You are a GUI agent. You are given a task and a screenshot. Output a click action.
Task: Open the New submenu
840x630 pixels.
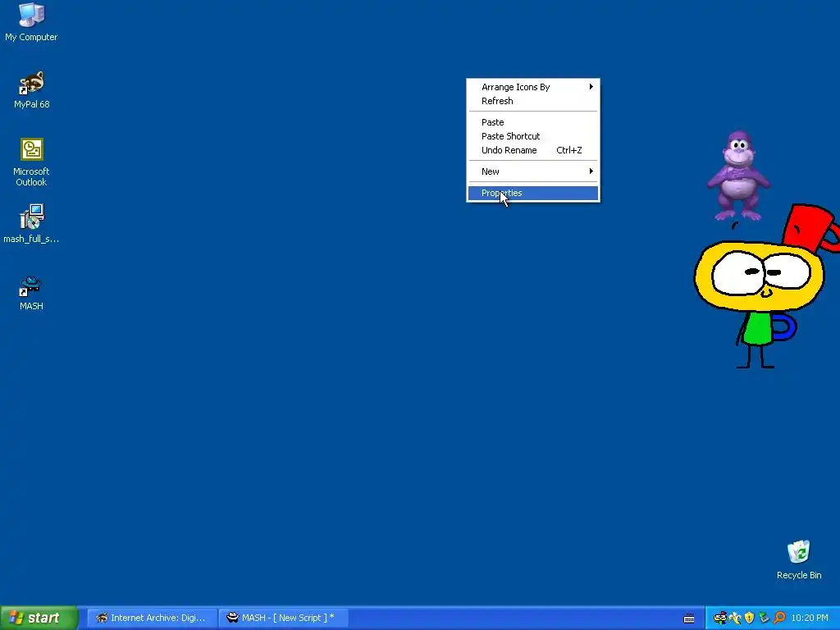533,171
